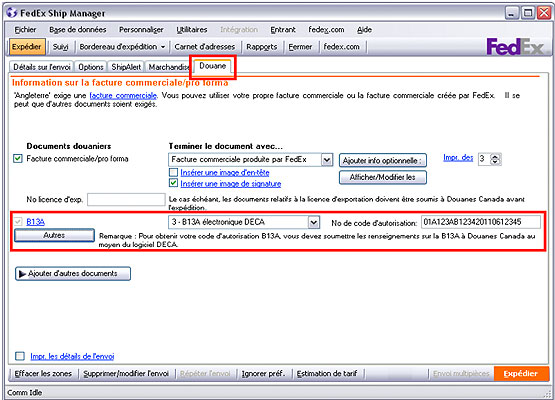The width and height of the screenshot is (555, 400).
Task: Switch to the Marchandise tab
Action: click(168, 67)
